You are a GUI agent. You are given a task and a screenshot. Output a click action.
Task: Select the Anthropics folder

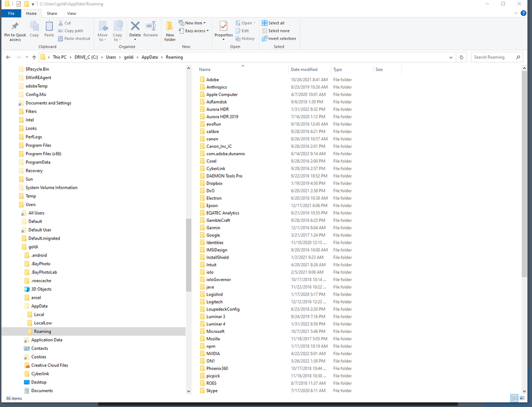coord(216,87)
